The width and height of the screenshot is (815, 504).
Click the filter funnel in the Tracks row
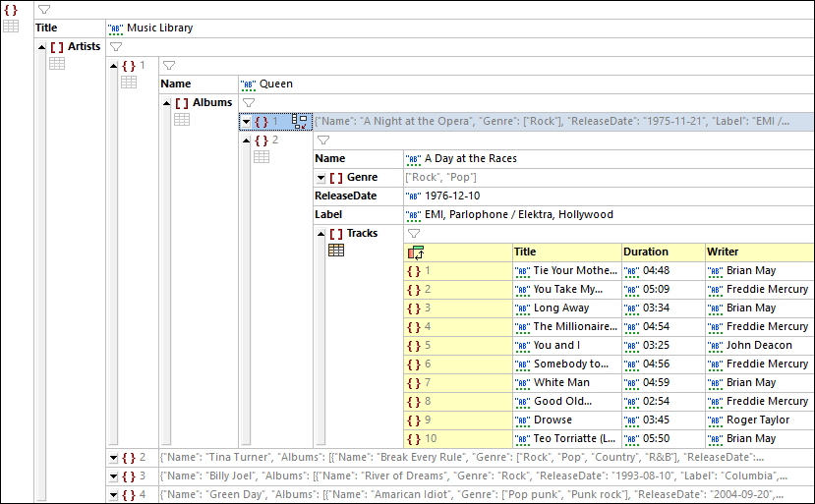tap(414, 233)
